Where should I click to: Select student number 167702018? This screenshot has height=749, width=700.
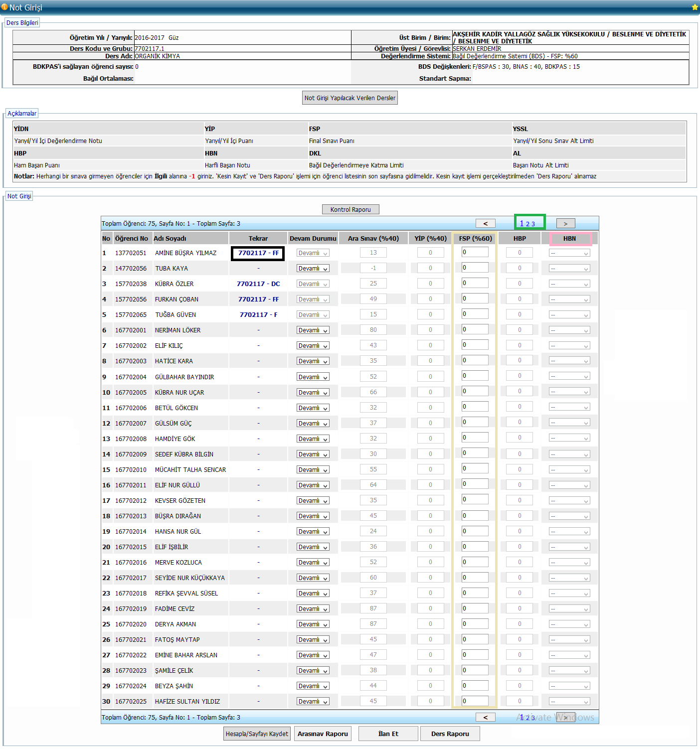131,594
